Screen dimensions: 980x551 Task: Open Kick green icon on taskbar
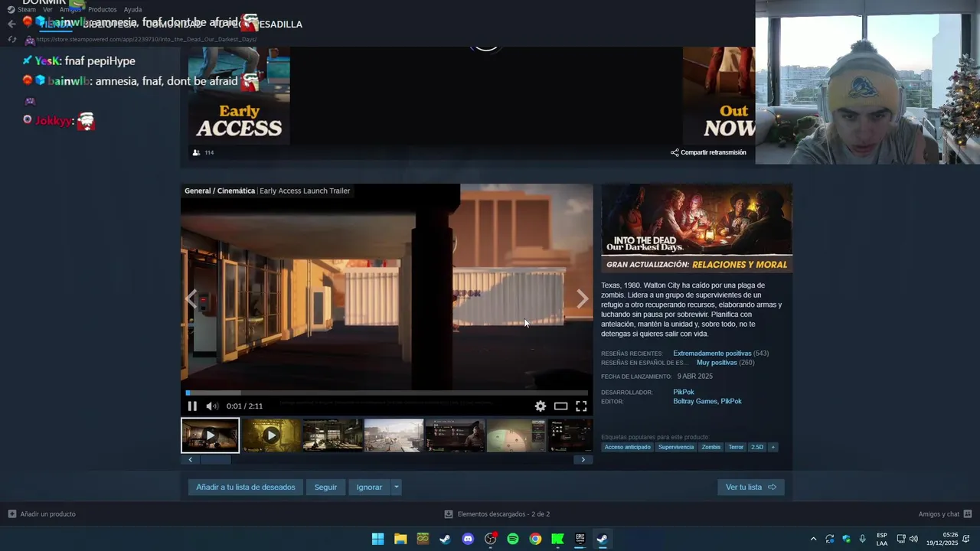click(x=557, y=539)
